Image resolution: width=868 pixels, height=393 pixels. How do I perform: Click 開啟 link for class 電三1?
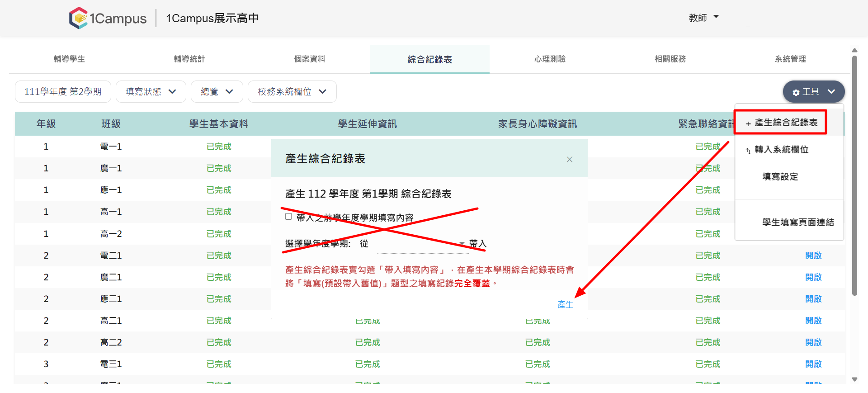point(813,364)
